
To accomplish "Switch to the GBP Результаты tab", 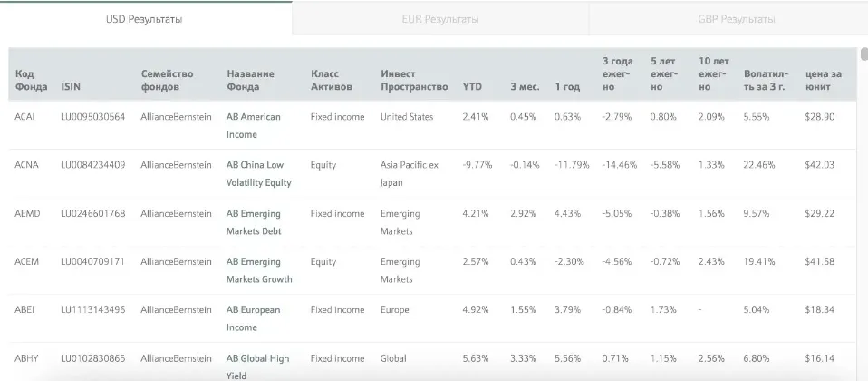I will [737, 19].
